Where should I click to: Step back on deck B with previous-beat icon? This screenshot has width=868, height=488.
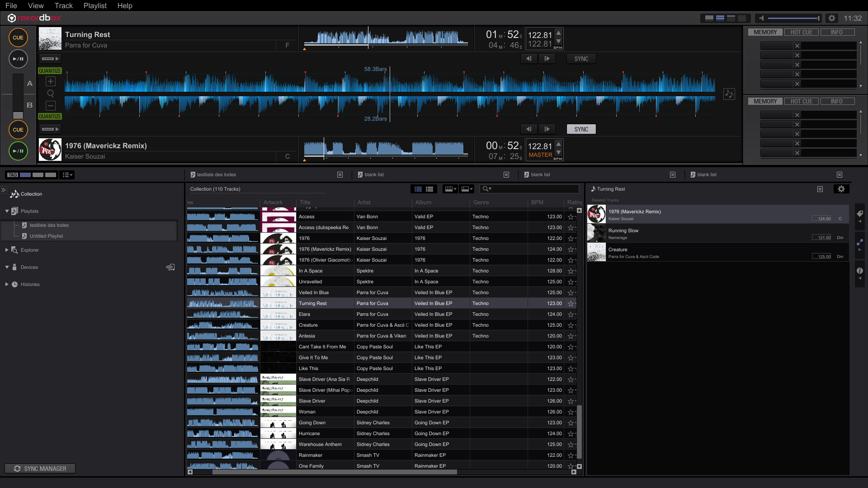pyautogui.click(x=528, y=129)
